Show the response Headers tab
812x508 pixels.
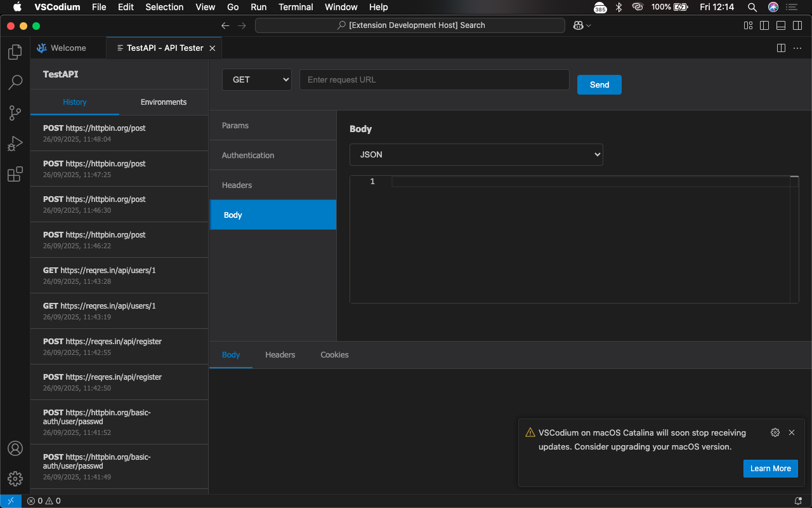(x=280, y=354)
